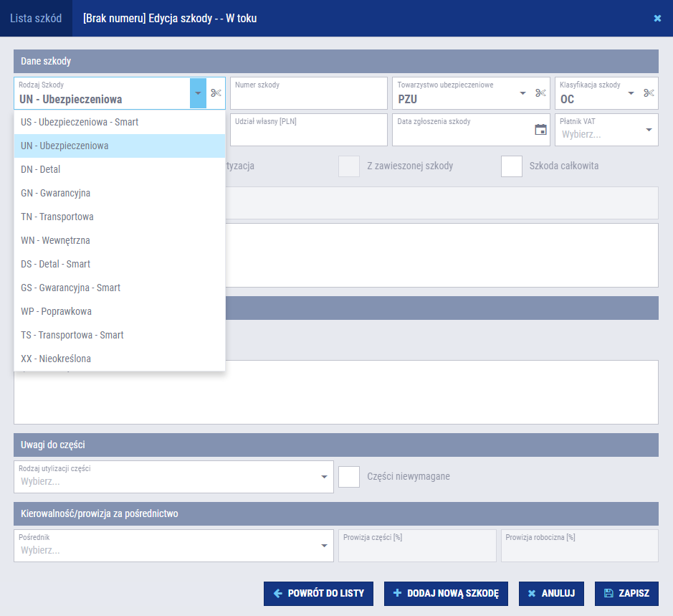The image size is (673, 616).
Task: Select DN - Detal from the list
Action: (x=41, y=170)
